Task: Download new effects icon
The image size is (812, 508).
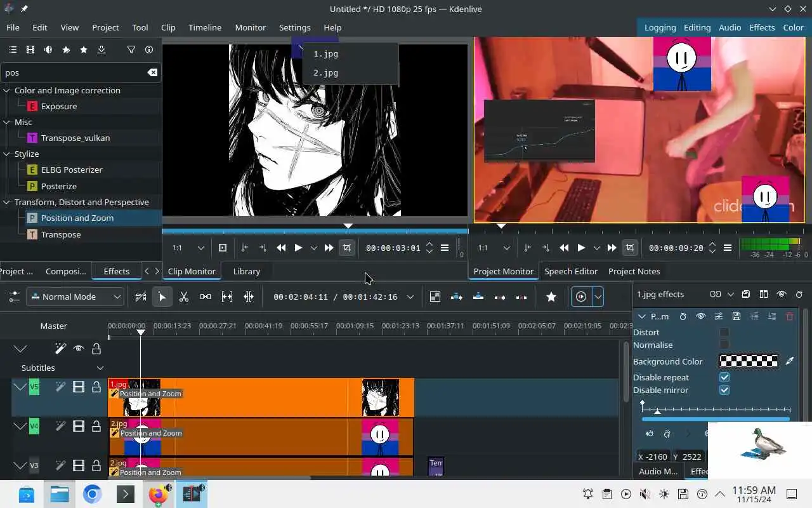Action: tap(101, 50)
